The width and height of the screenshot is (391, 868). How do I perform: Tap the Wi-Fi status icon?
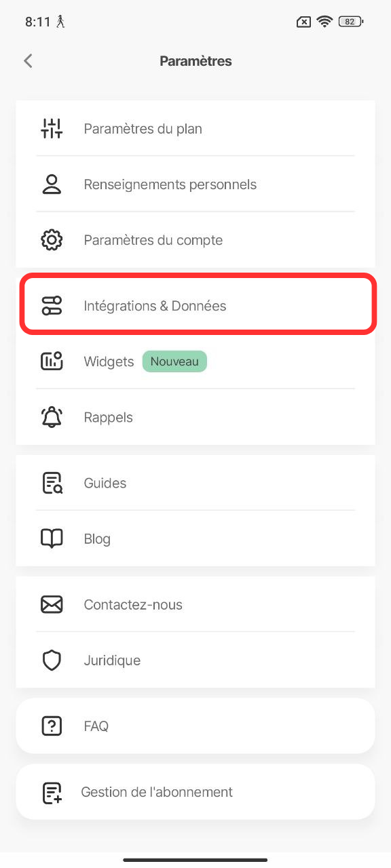click(324, 22)
